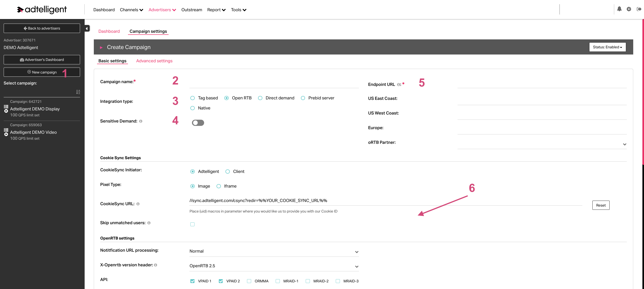Click the play status icon for Adtelligent DEMO Display

6,111
